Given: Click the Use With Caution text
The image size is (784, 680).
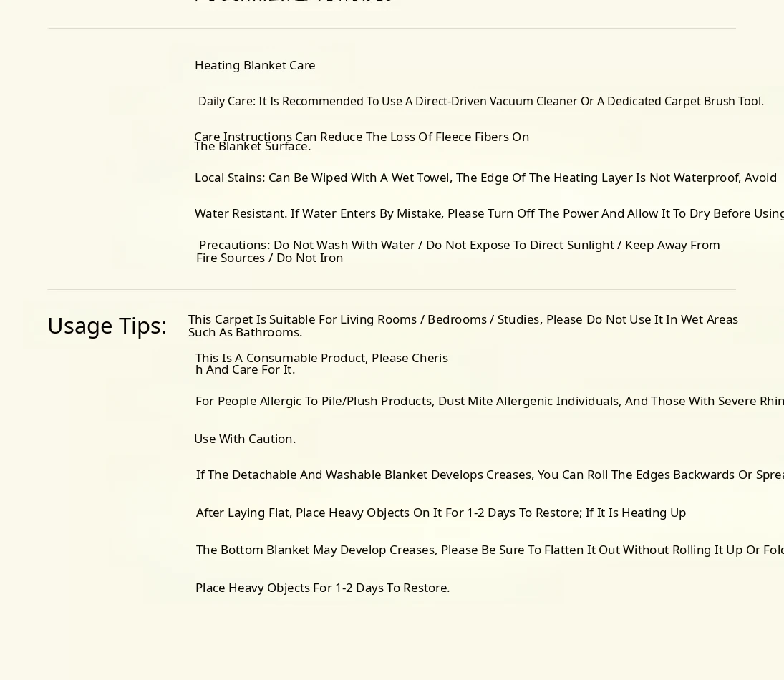Looking at the screenshot, I should (245, 439).
